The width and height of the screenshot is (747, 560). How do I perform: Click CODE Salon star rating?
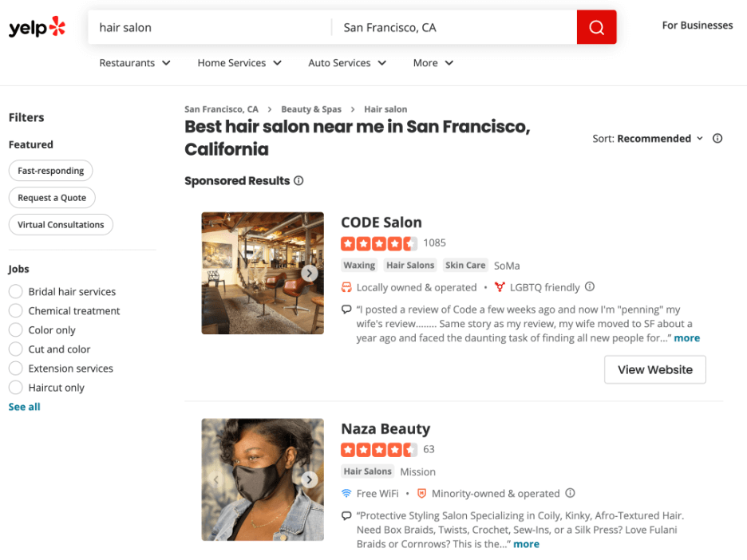coord(379,244)
